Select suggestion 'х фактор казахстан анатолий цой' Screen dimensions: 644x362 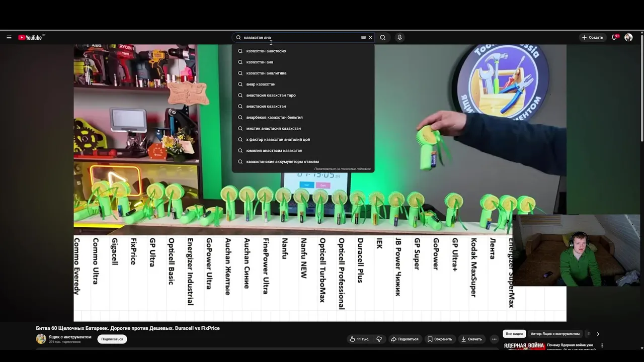click(x=303, y=139)
